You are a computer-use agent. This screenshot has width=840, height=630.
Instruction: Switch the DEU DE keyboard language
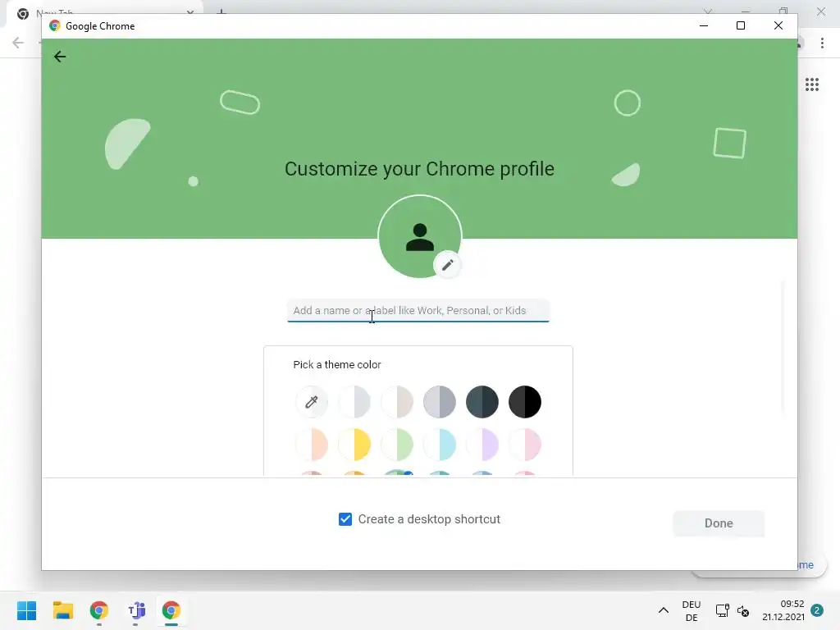(691, 610)
